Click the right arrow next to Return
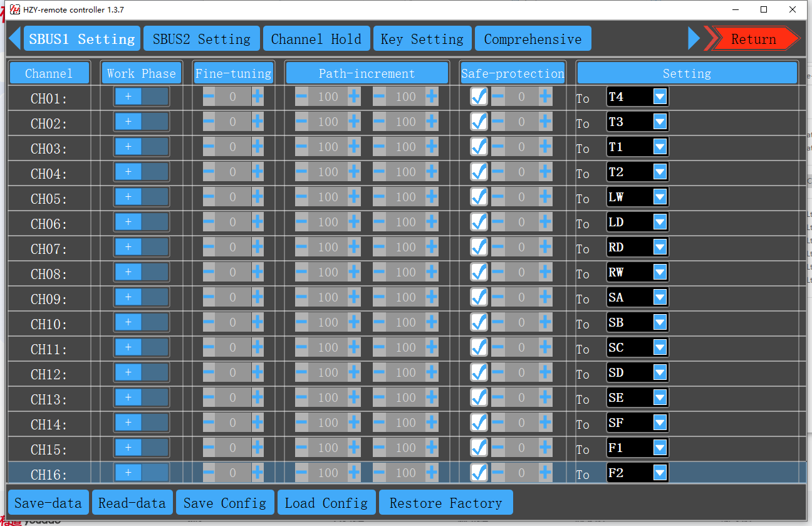 click(694, 38)
